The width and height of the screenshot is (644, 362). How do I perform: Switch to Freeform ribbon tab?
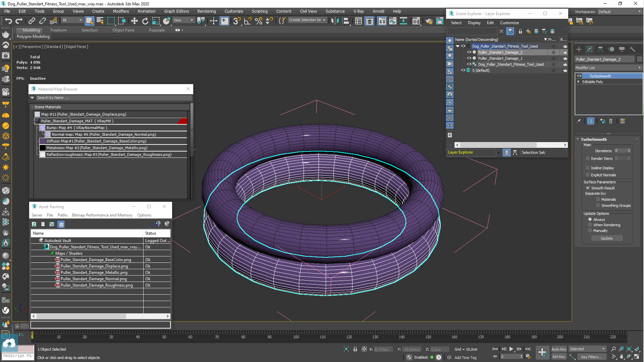click(59, 30)
